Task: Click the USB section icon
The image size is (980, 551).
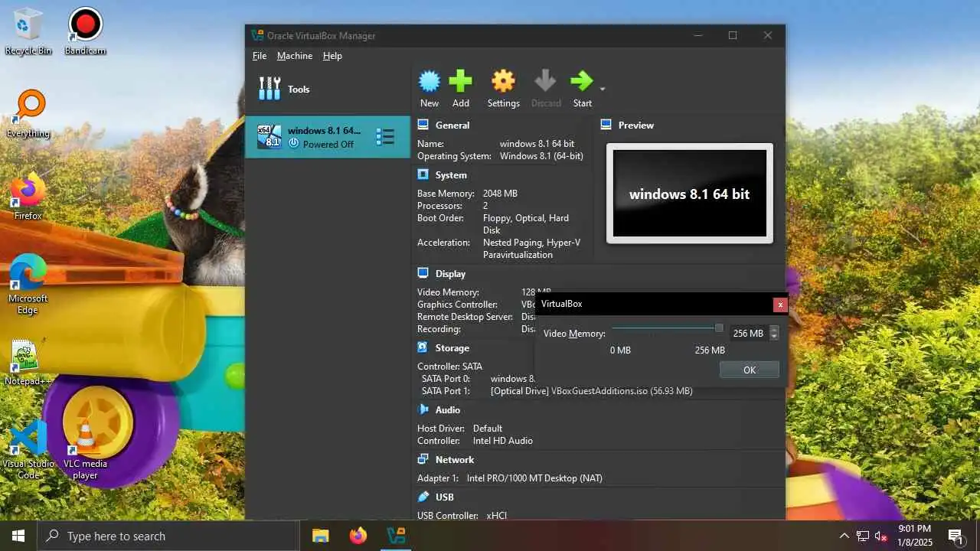Action: point(423,497)
